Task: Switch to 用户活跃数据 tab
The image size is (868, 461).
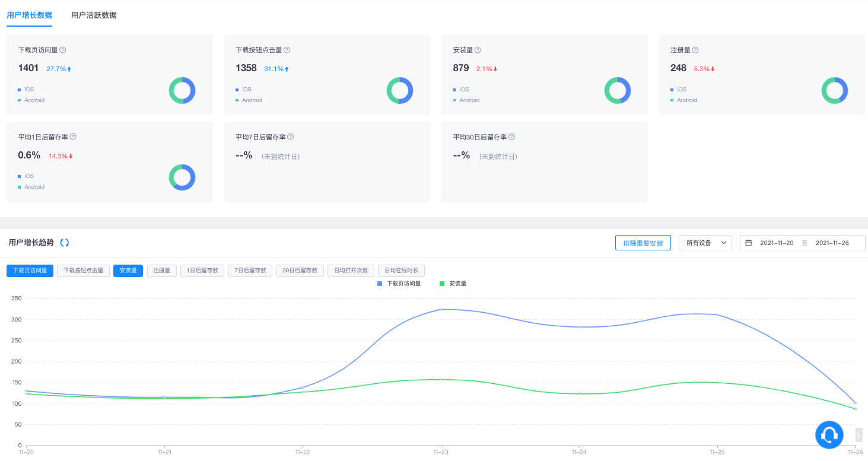Action: [x=94, y=15]
